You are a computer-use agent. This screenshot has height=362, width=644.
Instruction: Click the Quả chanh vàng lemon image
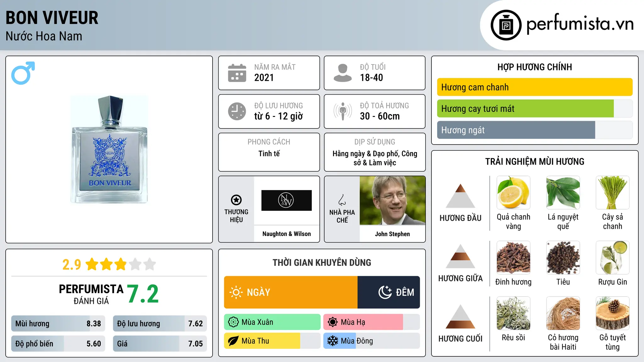(x=514, y=193)
